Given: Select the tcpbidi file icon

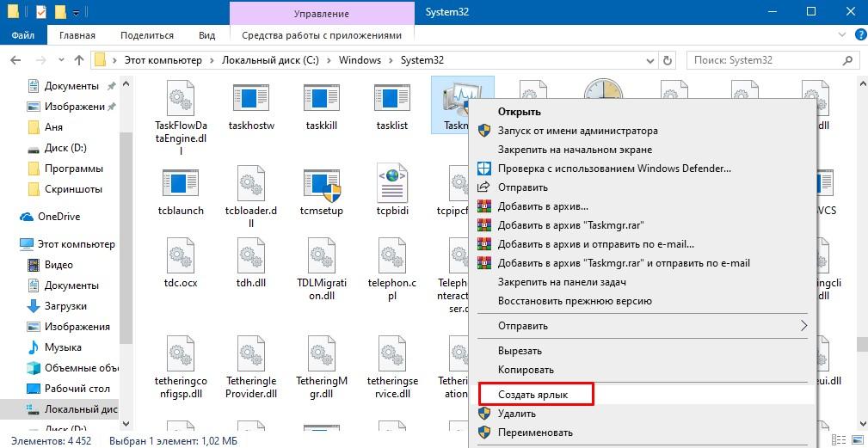Looking at the screenshot, I should [x=392, y=183].
